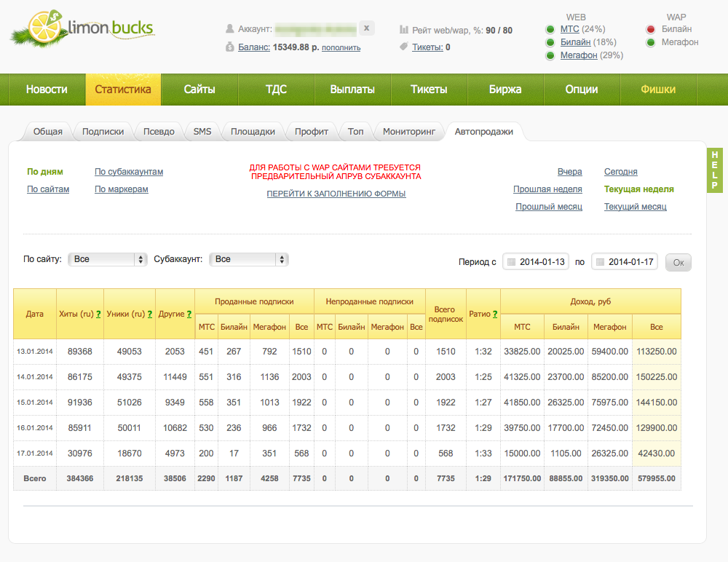
Task: Click the help question mark beside Уники (ru)
Action: tap(150, 314)
